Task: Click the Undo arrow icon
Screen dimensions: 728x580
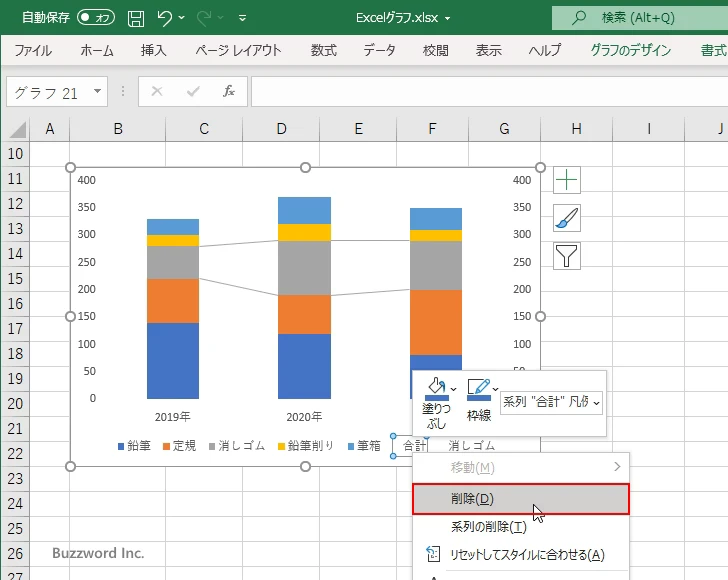Action: pos(164,18)
